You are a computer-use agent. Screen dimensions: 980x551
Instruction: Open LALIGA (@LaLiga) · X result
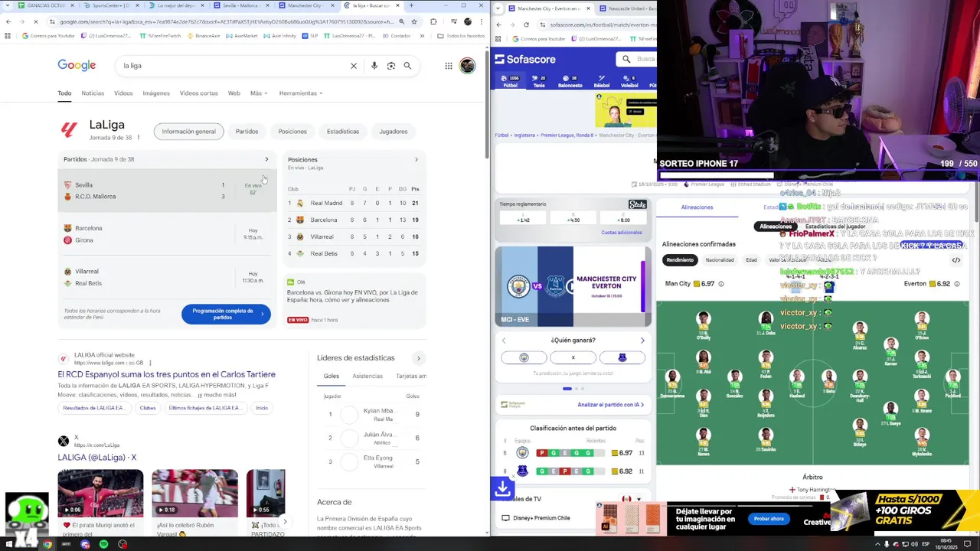coord(97,458)
